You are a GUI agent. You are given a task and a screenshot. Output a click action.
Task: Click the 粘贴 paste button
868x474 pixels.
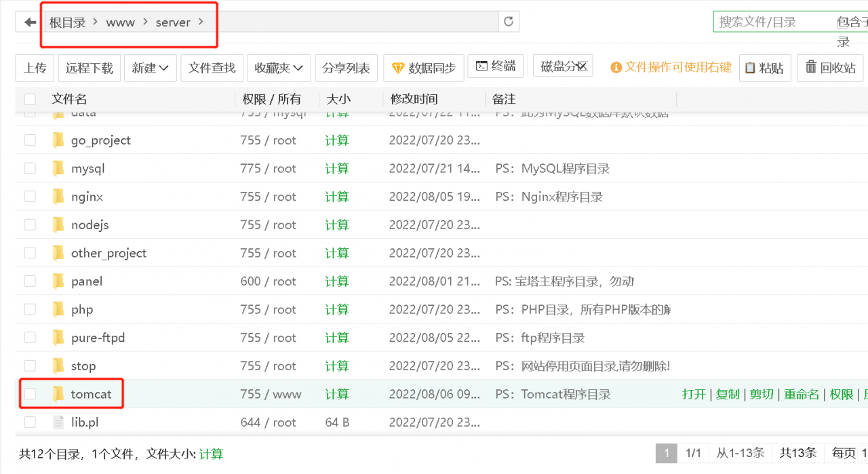coord(765,68)
